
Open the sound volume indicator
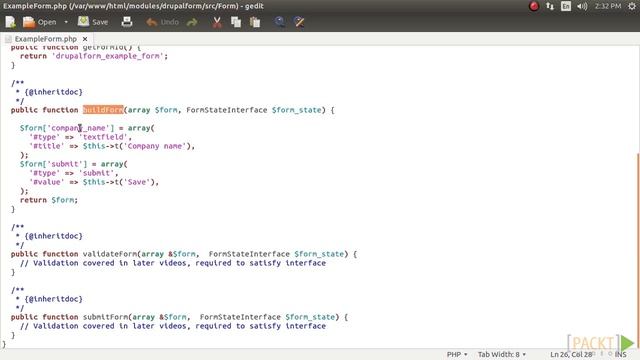[x=582, y=6]
